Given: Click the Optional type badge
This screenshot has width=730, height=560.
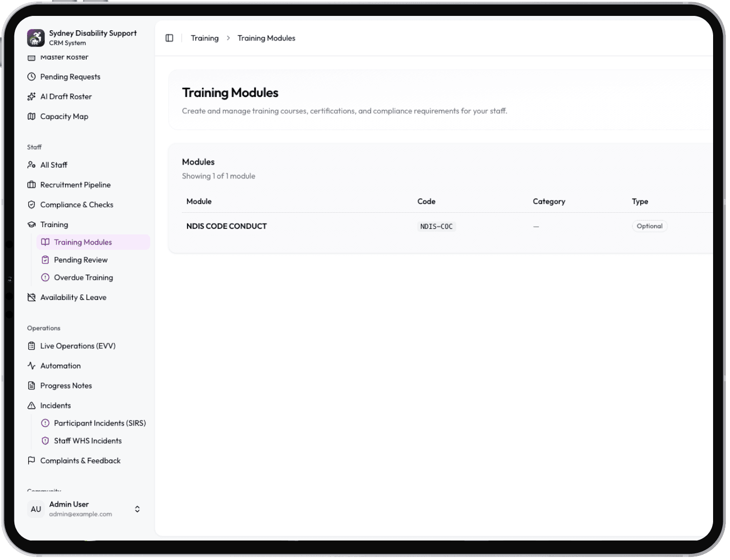Looking at the screenshot, I should pyautogui.click(x=650, y=226).
